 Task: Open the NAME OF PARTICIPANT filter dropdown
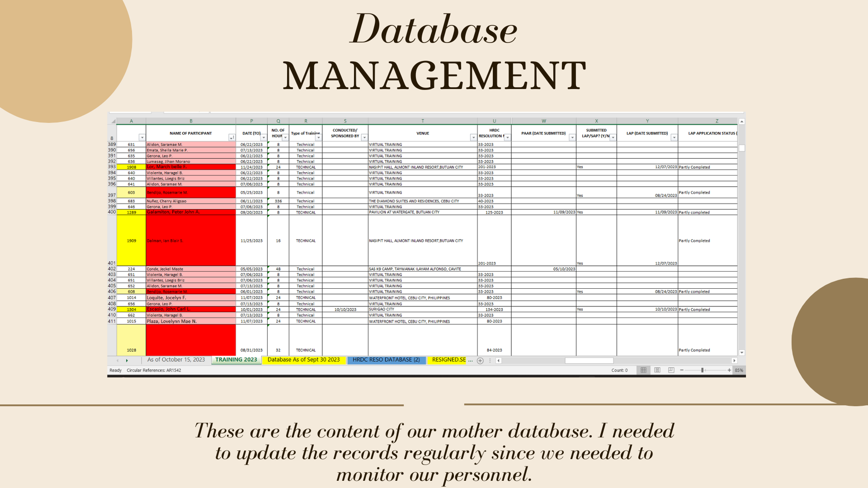click(x=231, y=137)
